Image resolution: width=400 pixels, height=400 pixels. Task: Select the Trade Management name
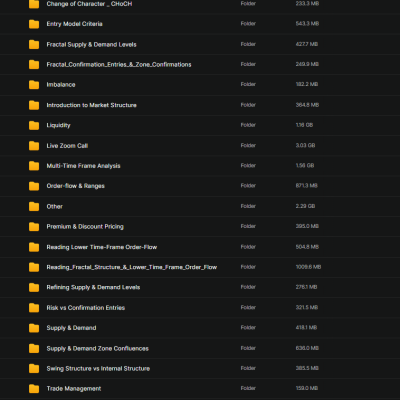tap(74, 389)
